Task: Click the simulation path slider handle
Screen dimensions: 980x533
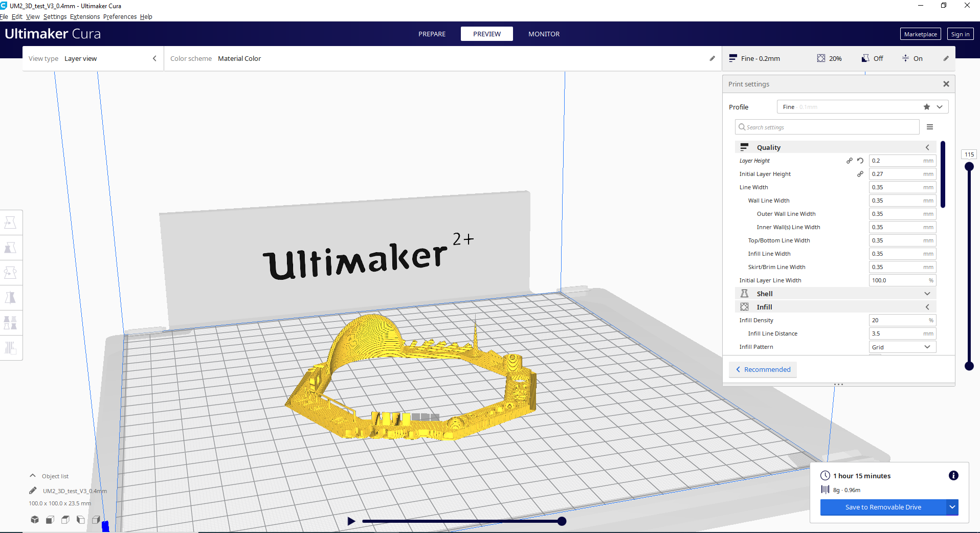Action: click(x=562, y=521)
